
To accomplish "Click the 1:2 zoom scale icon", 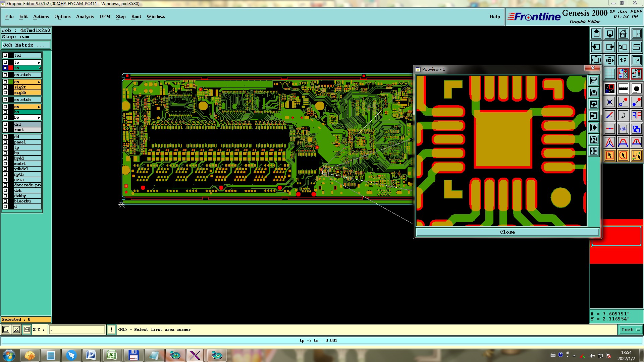I will [623, 60].
